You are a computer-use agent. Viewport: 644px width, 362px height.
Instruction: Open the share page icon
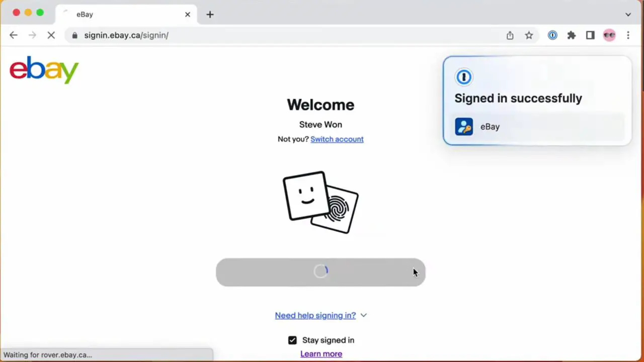510,35
